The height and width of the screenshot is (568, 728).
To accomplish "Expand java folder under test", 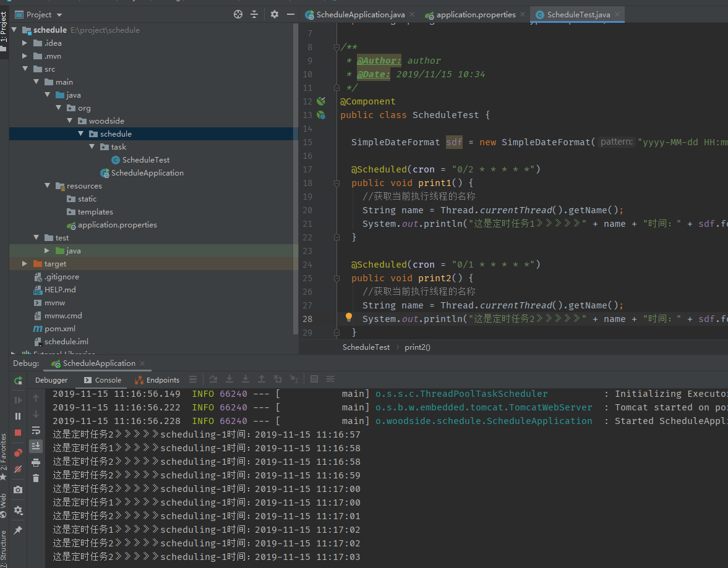I will 47,250.
